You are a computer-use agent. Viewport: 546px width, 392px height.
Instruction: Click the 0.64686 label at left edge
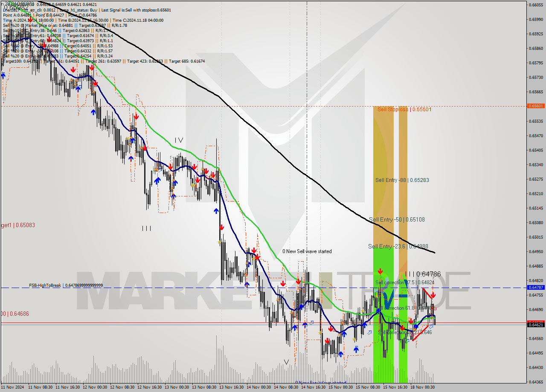click(15, 314)
